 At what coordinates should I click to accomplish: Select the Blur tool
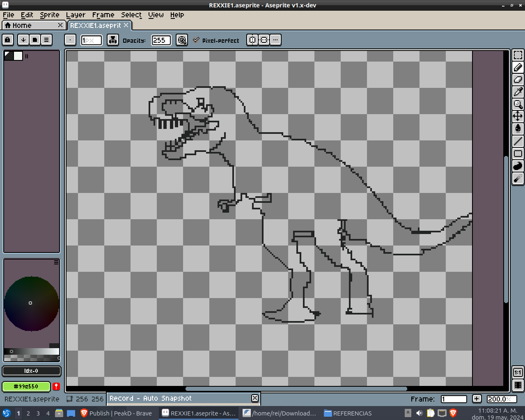(518, 178)
